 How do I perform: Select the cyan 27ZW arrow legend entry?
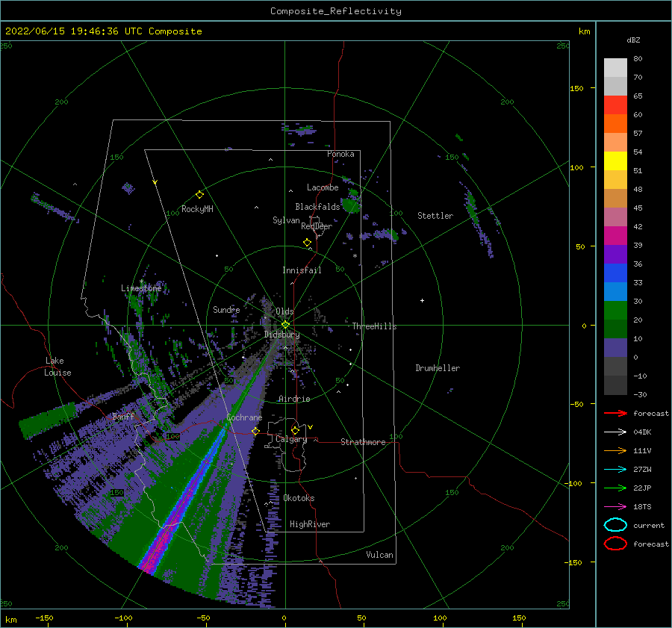pyautogui.click(x=615, y=469)
